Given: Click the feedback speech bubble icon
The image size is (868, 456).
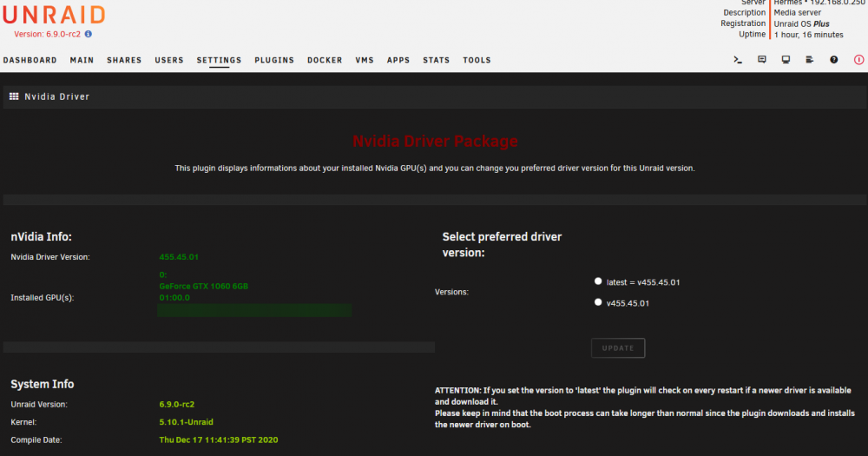Looking at the screenshot, I should click(x=762, y=60).
